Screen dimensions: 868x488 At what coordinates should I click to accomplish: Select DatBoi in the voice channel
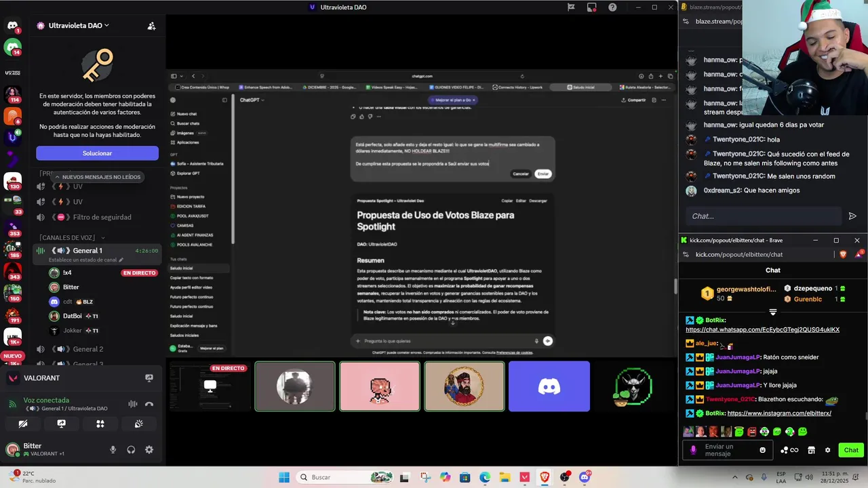point(73,316)
